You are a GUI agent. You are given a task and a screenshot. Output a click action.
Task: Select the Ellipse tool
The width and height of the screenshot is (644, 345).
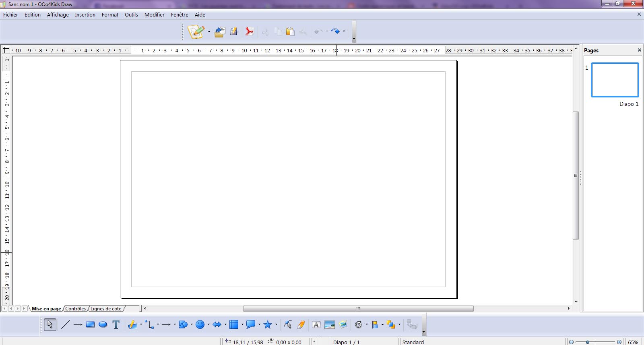click(x=103, y=324)
